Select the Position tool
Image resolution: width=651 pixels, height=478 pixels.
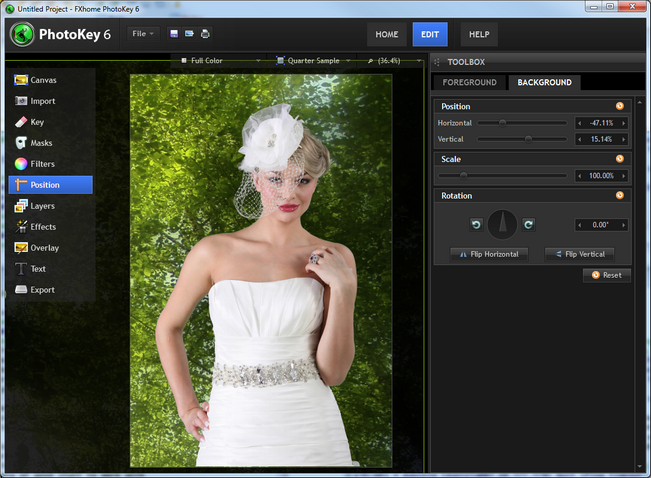[x=51, y=185]
